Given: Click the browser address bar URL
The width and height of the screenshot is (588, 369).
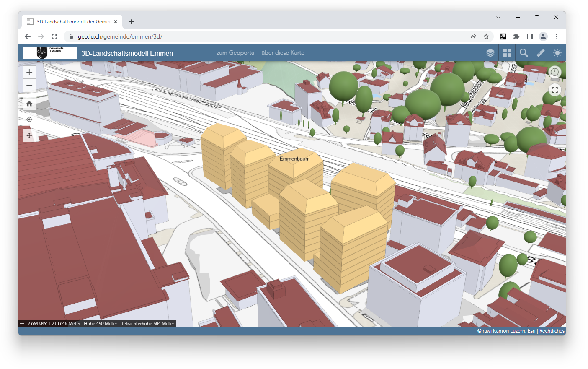Looking at the screenshot, I should [x=120, y=36].
